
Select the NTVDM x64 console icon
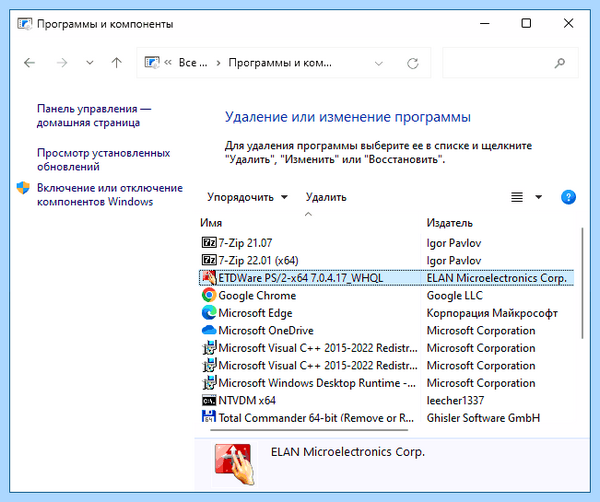tap(209, 400)
